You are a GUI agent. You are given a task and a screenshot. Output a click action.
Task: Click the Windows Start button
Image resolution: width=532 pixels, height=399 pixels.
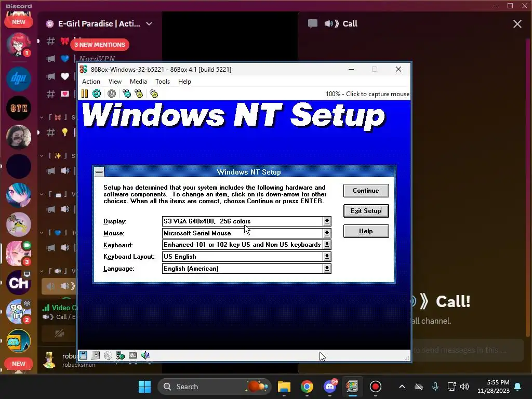coord(144,387)
